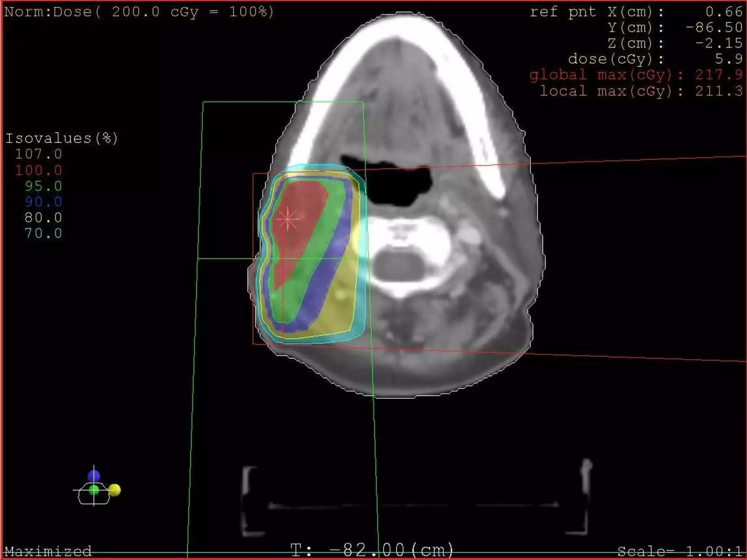The image size is (747, 560).
Task: Select the red 100.0 isovalue label
Action: pos(39,170)
